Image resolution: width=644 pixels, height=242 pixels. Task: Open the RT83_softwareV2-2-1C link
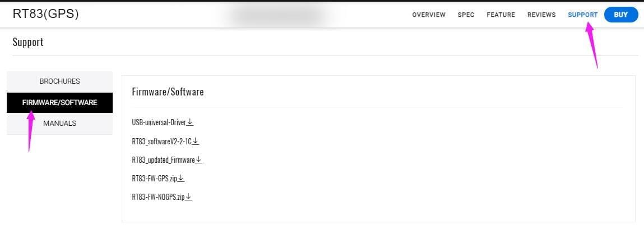pyautogui.click(x=162, y=141)
